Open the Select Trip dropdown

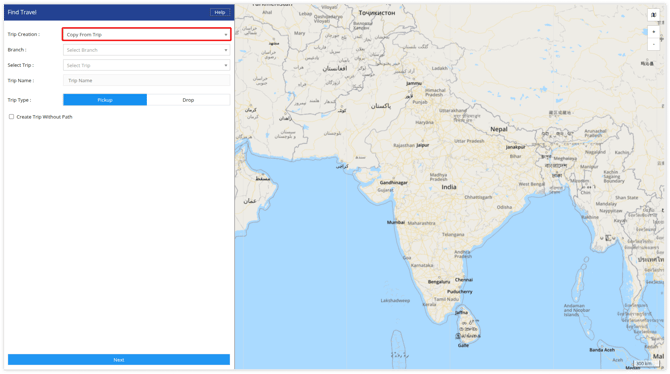147,65
